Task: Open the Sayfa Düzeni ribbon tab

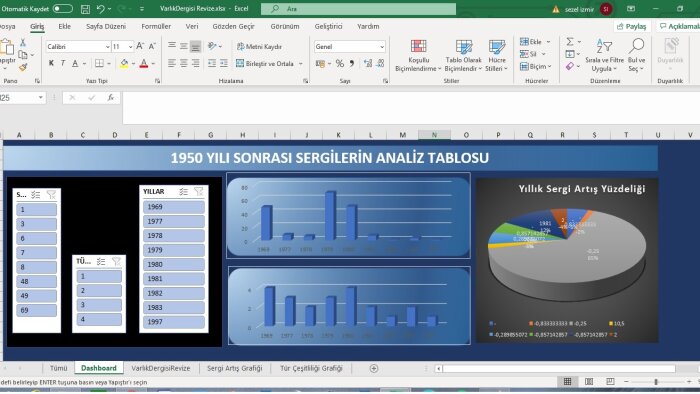Action: pos(106,26)
